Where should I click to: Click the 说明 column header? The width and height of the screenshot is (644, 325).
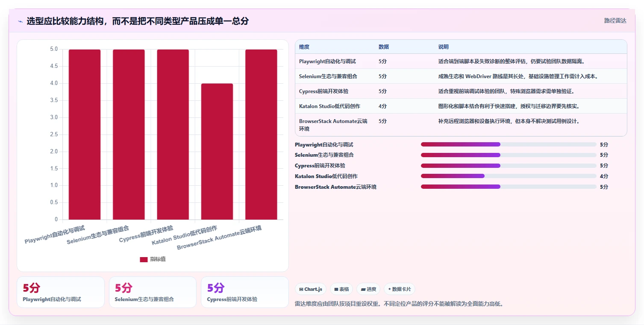click(x=444, y=47)
